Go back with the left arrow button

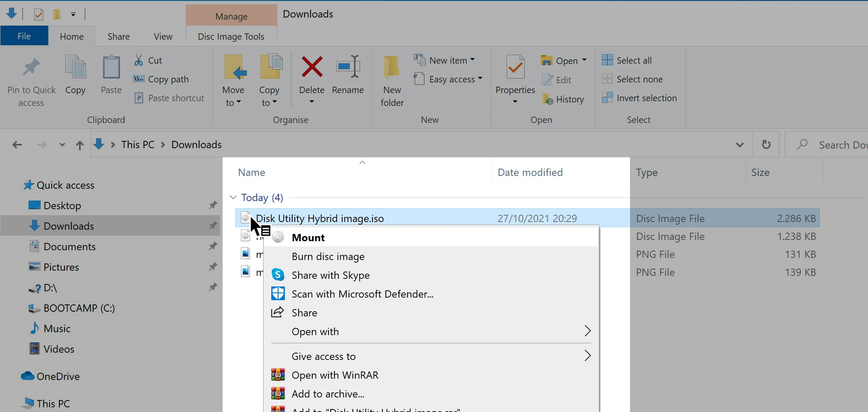pyautogui.click(x=17, y=145)
